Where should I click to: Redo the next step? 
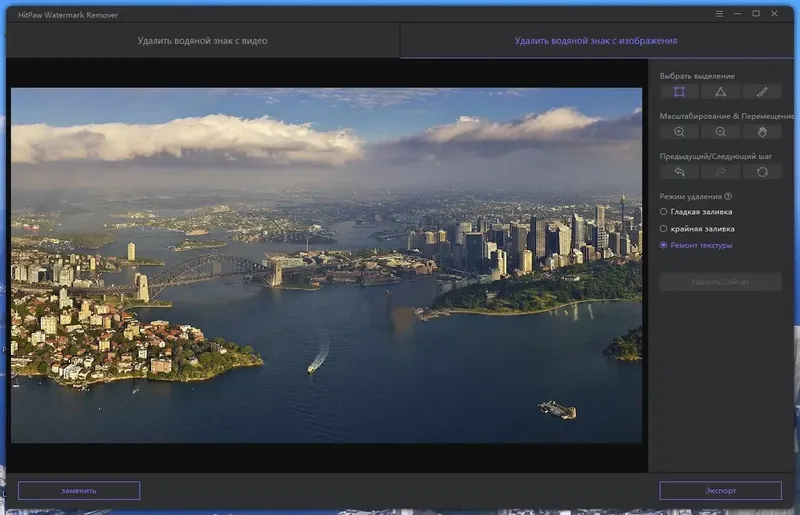pyautogui.click(x=720, y=172)
